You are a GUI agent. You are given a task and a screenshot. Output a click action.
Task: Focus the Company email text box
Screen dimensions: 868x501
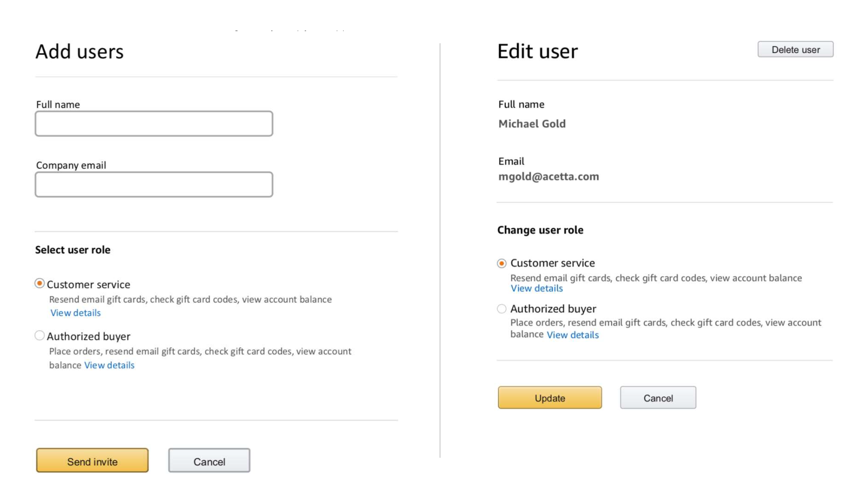pos(154,184)
